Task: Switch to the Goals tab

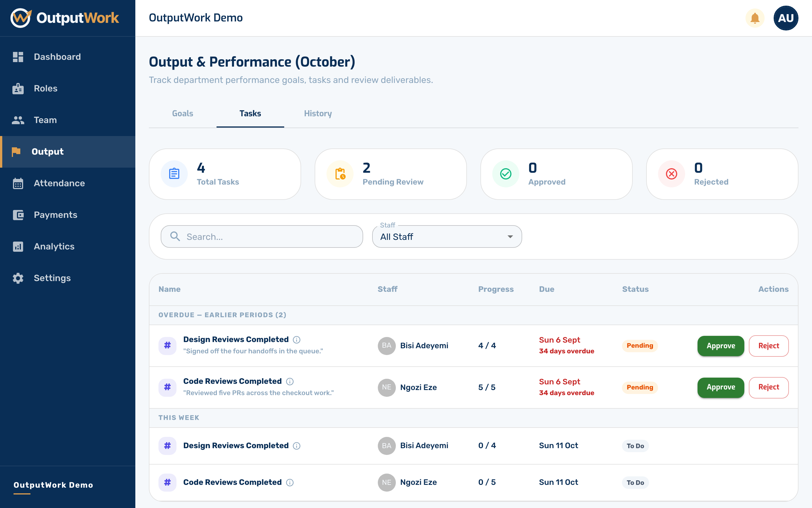Action: (182, 113)
